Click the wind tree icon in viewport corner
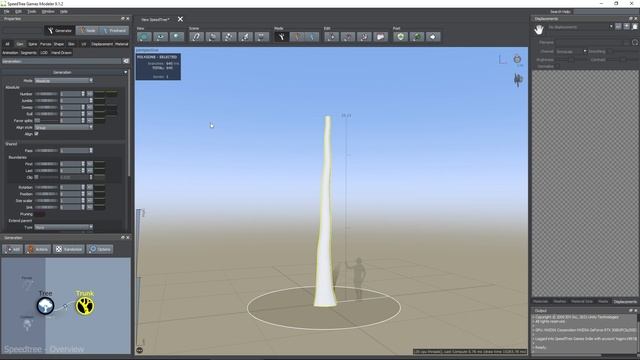Image resolution: width=640 pixels, height=360 pixels. tap(518, 80)
